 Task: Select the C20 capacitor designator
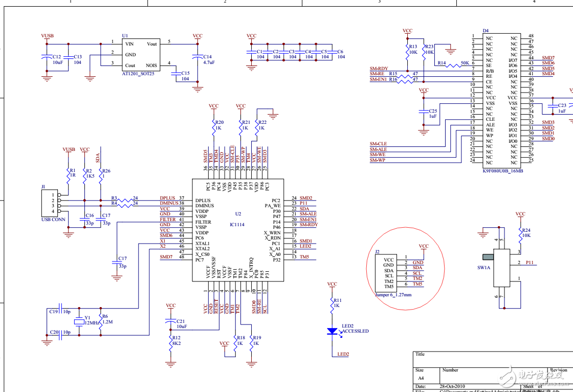tap(54, 332)
